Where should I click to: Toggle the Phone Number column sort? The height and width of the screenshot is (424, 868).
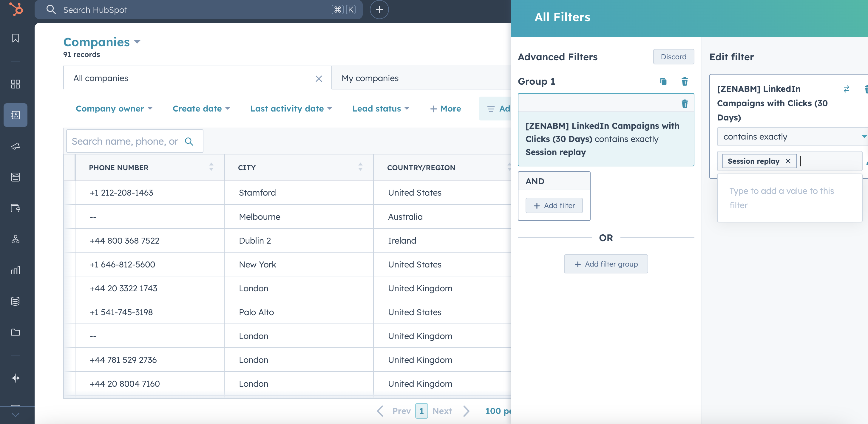[x=211, y=167]
